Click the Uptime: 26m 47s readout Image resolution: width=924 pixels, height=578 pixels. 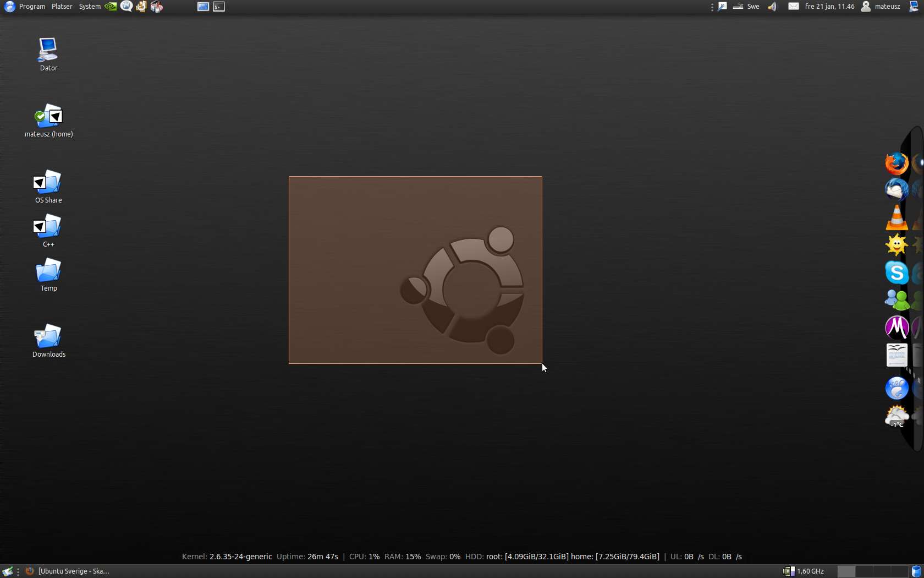click(x=307, y=557)
